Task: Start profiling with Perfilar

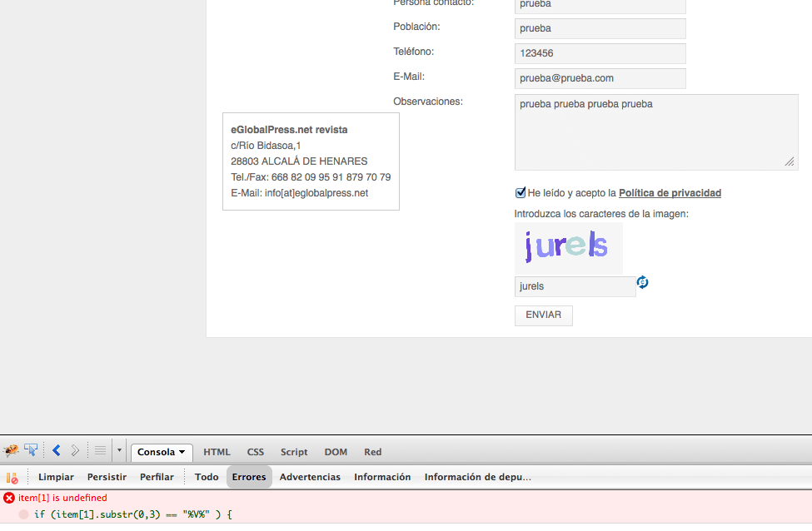Action: point(157,477)
